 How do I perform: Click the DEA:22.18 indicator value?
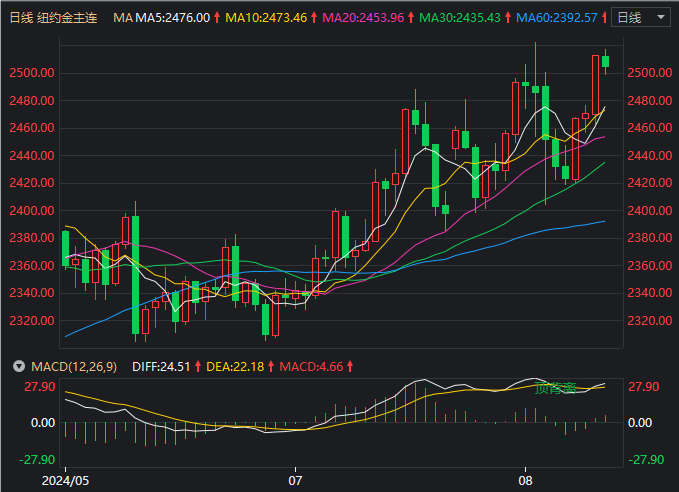tap(235, 367)
